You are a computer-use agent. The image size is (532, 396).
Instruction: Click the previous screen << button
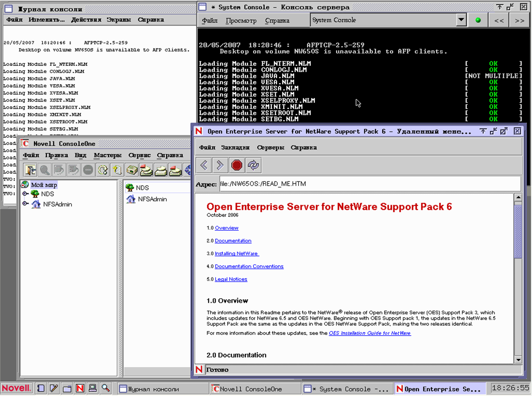click(x=499, y=20)
